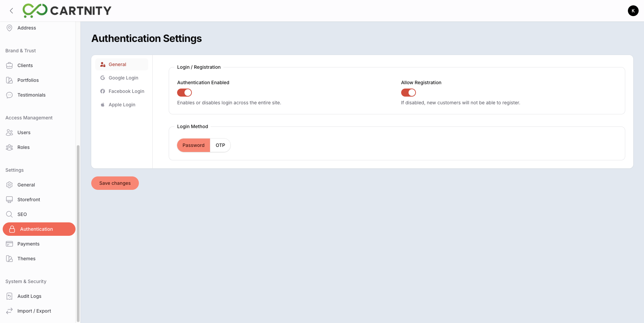Click the Address location pin icon
The image size is (644, 323).
[x=9, y=28]
